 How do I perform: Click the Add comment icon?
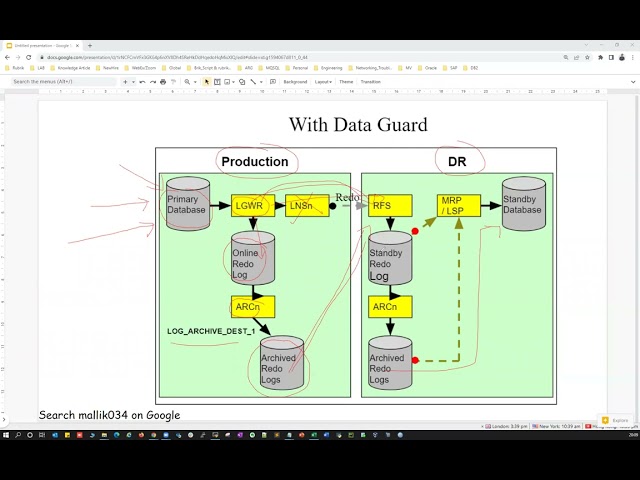click(x=273, y=82)
